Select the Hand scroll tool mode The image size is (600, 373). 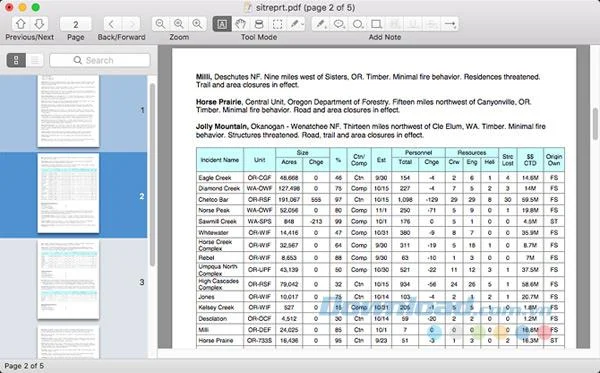240,24
